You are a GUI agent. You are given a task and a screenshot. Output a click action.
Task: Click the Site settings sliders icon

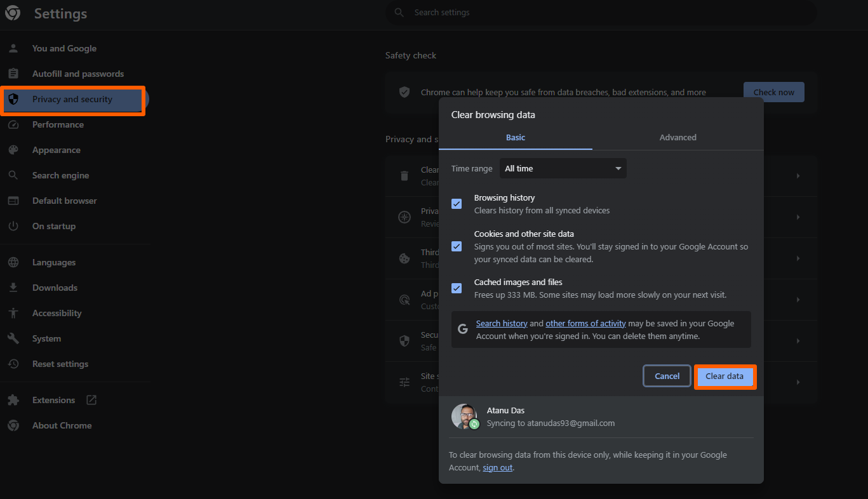(404, 382)
